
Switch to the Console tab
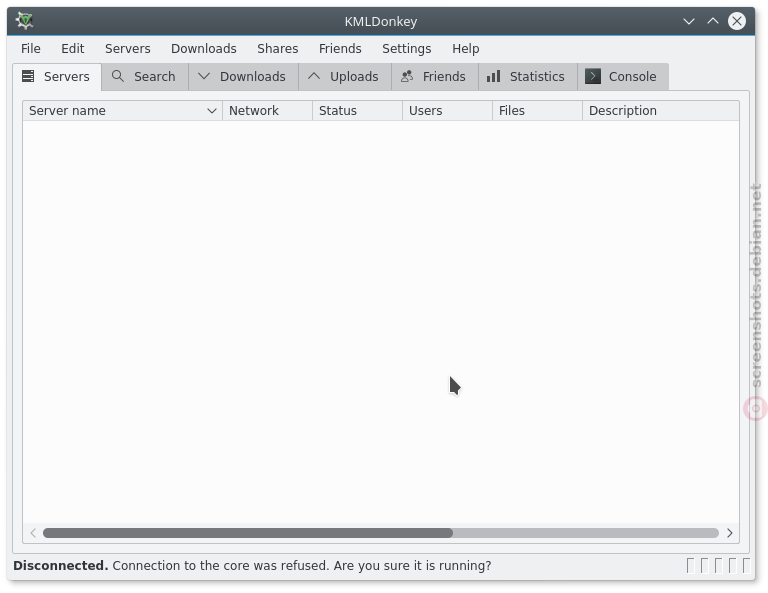point(623,77)
